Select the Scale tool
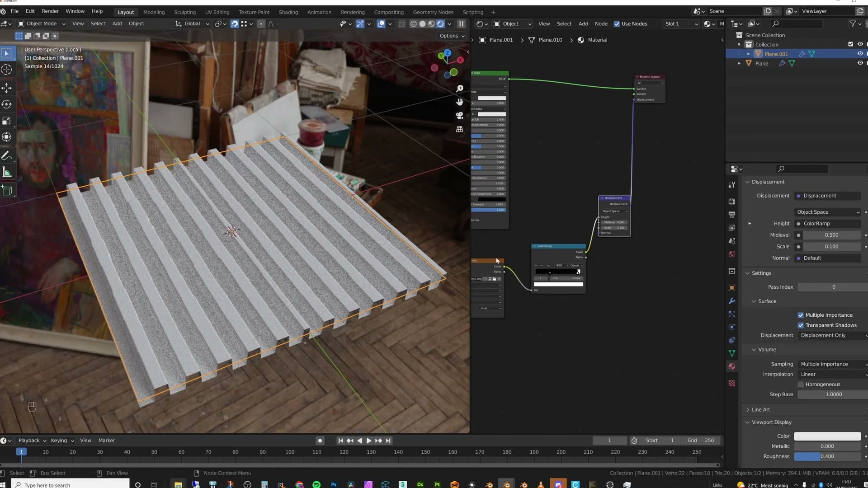Screen dimensions: 868x488 [x=7, y=121]
